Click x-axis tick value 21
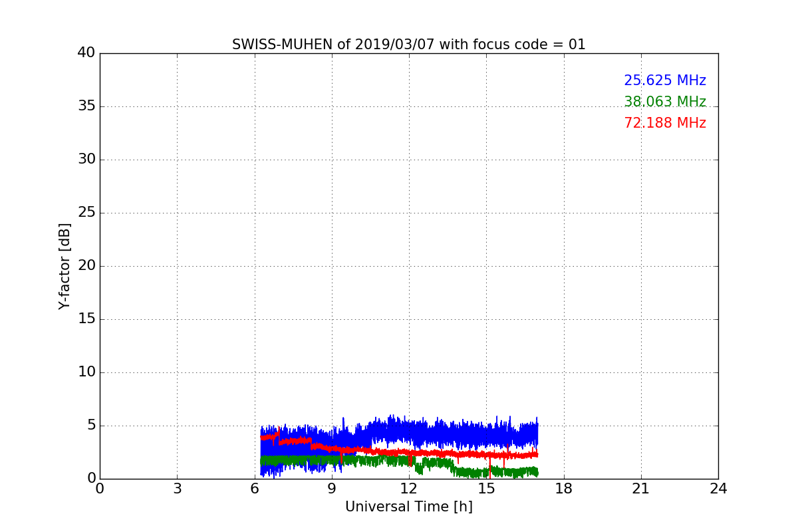This screenshot has width=798, height=532. [x=641, y=489]
